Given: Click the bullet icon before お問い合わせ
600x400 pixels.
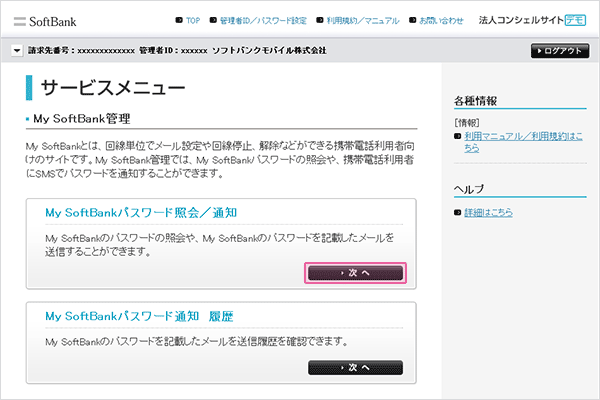Looking at the screenshot, I should tap(412, 20).
